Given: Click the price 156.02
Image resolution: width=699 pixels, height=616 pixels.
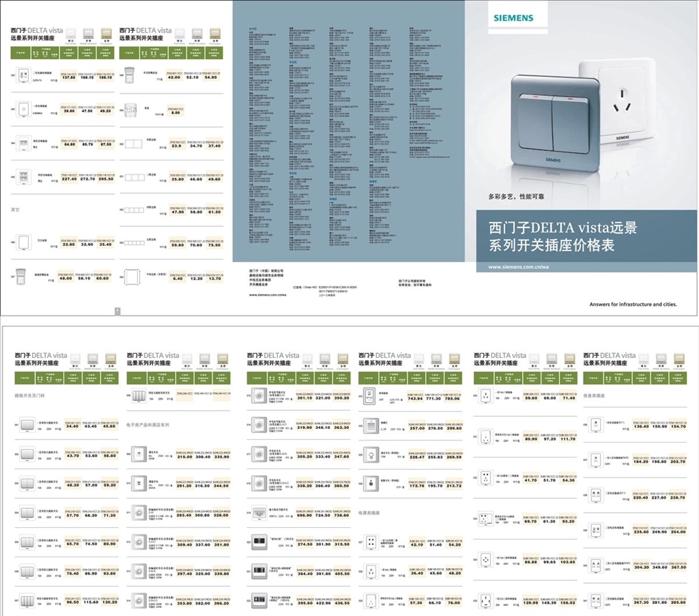Looking at the screenshot, I should point(568,603).
